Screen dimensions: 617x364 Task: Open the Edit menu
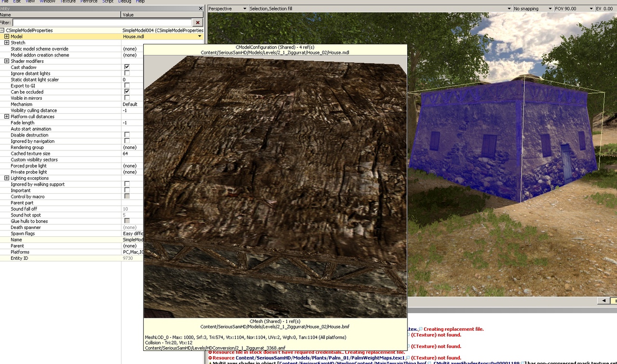coord(17,1)
